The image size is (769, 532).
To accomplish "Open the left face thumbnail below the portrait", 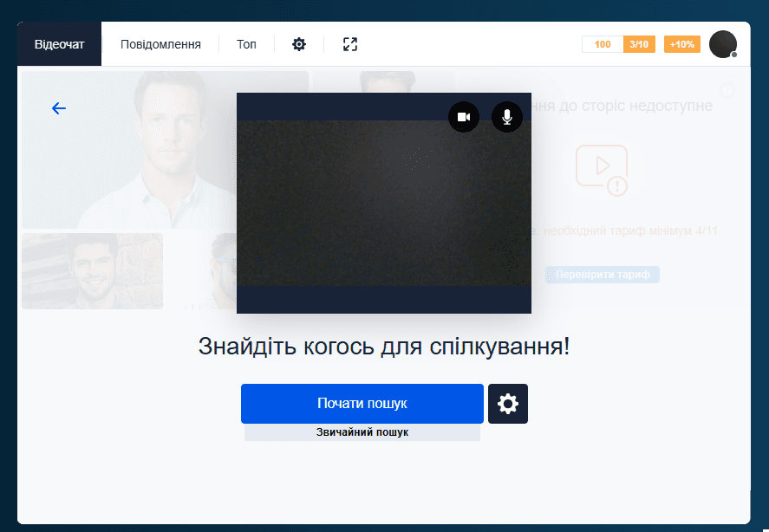I will pos(91,270).
